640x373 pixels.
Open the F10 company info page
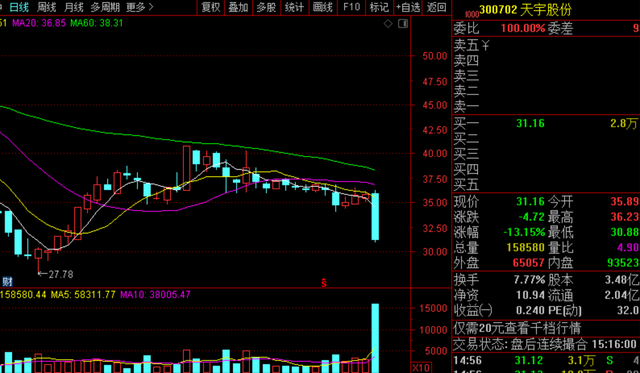point(351,7)
